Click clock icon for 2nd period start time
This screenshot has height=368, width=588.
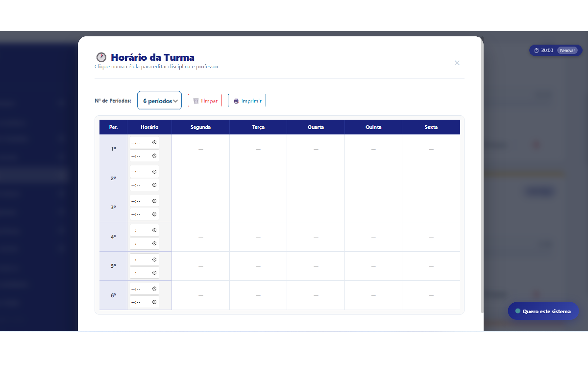tap(154, 172)
